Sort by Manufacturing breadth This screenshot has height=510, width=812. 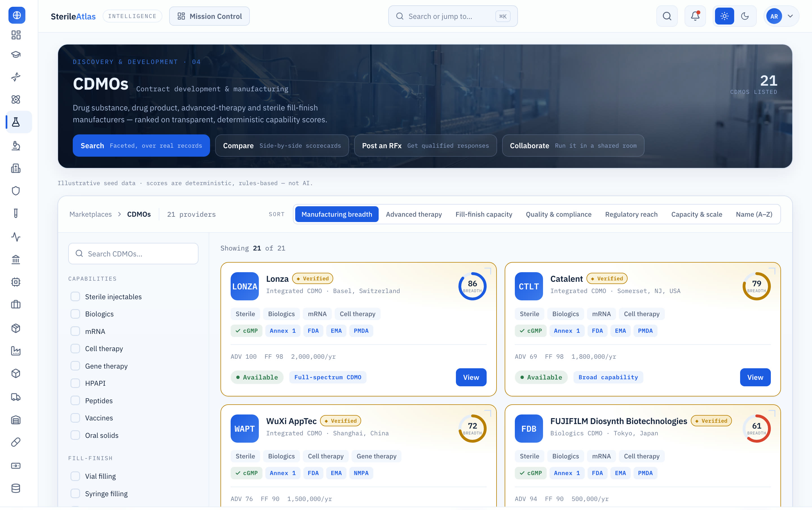337,214
